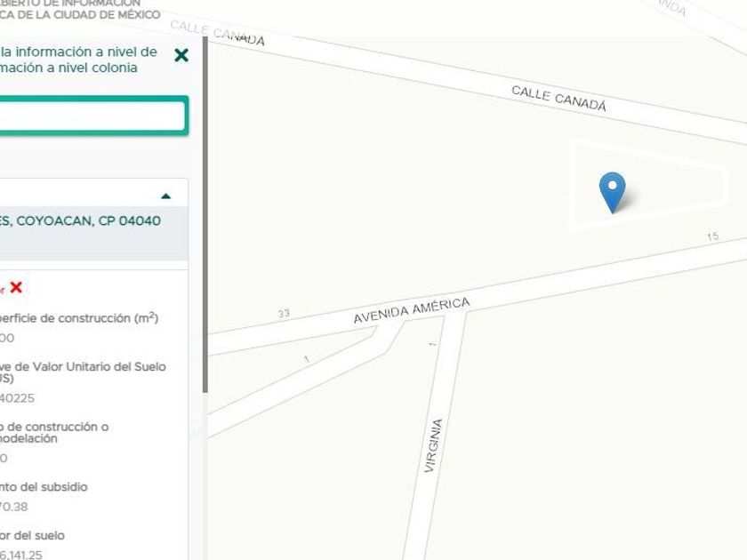Click the VIRGINIA street label on map

433,445
